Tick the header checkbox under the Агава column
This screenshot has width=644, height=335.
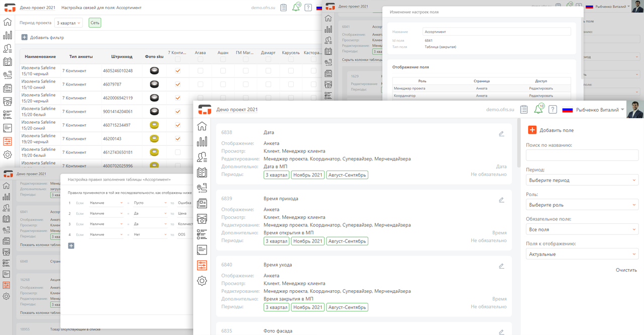[200, 59]
